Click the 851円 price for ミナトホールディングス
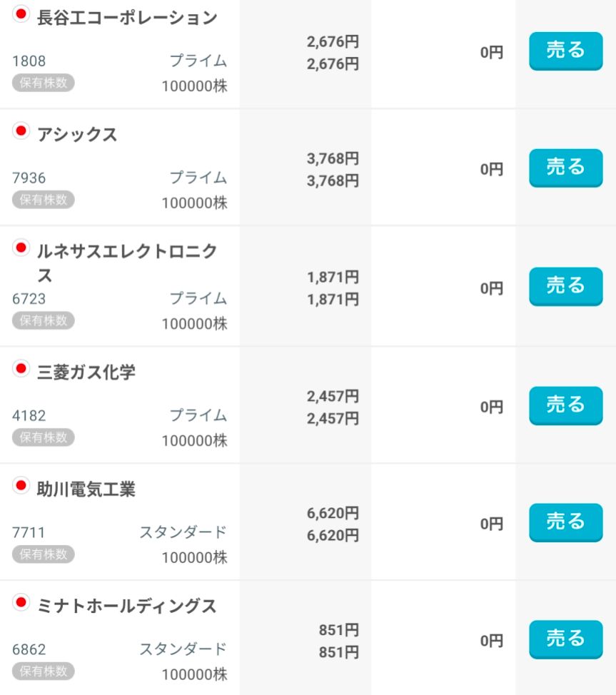This screenshot has width=616, height=695. (338, 630)
